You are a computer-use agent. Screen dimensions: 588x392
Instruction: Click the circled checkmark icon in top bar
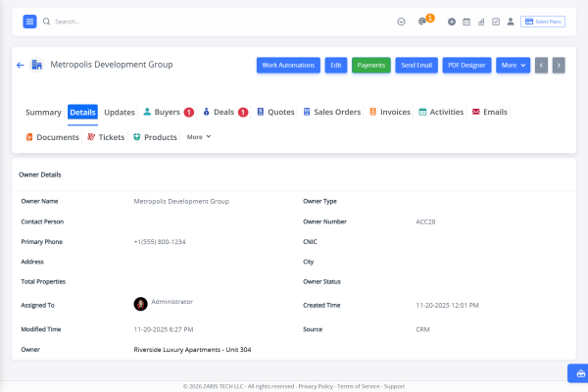[401, 22]
